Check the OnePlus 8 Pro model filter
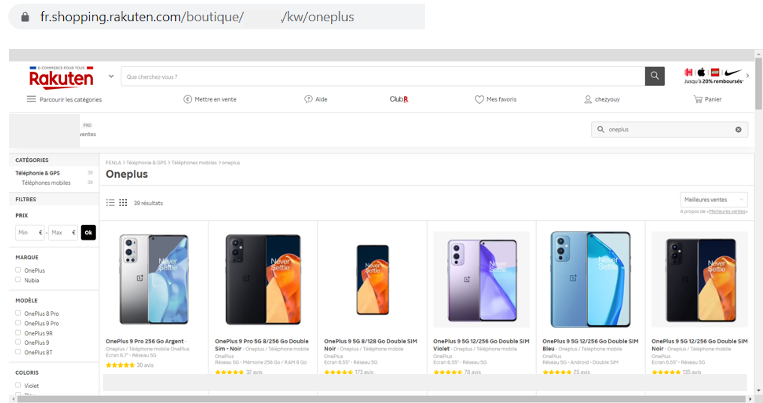 pyautogui.click(x=18, y=313)
